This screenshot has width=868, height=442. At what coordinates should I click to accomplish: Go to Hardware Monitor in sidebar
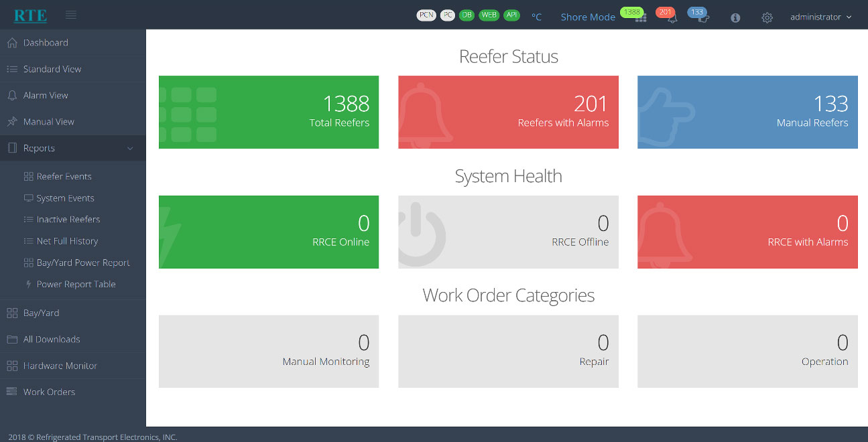click(x=60, y=366)
